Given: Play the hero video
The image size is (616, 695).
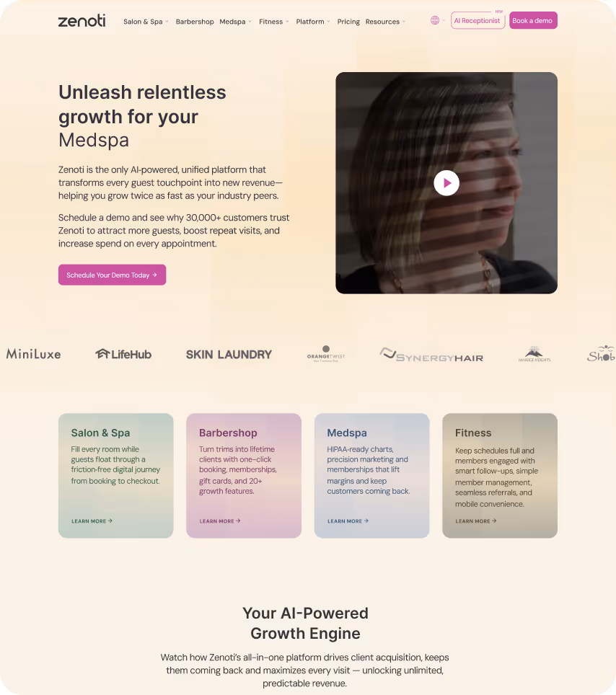Looking at the screenshot, I should (446, 183).
